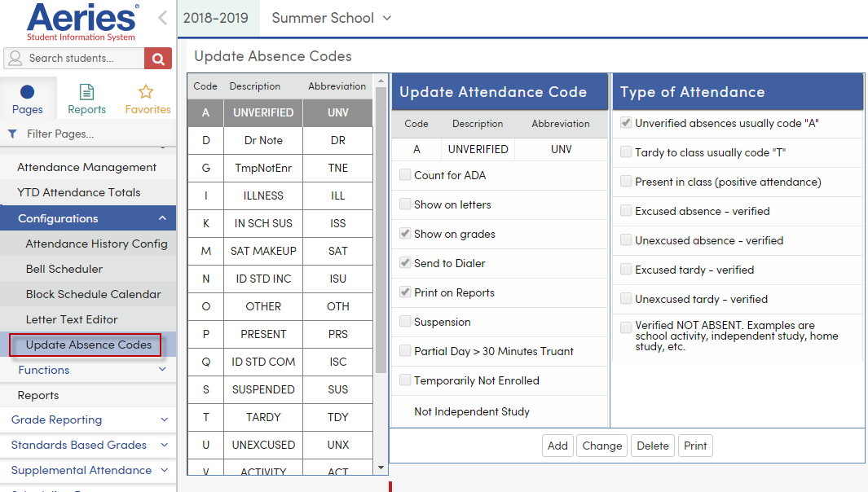Select the PRESENT code row
This screenshot has width=868, height=492.
[x=280, y=334]
